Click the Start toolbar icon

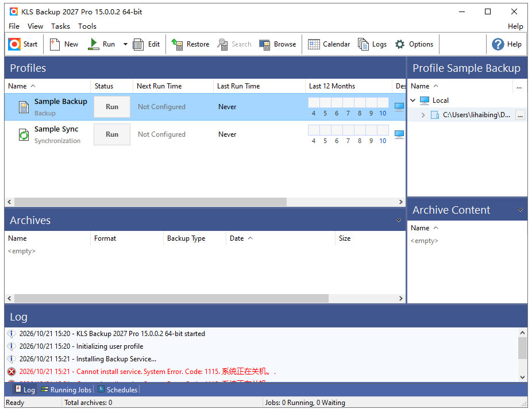pos(14,44)
